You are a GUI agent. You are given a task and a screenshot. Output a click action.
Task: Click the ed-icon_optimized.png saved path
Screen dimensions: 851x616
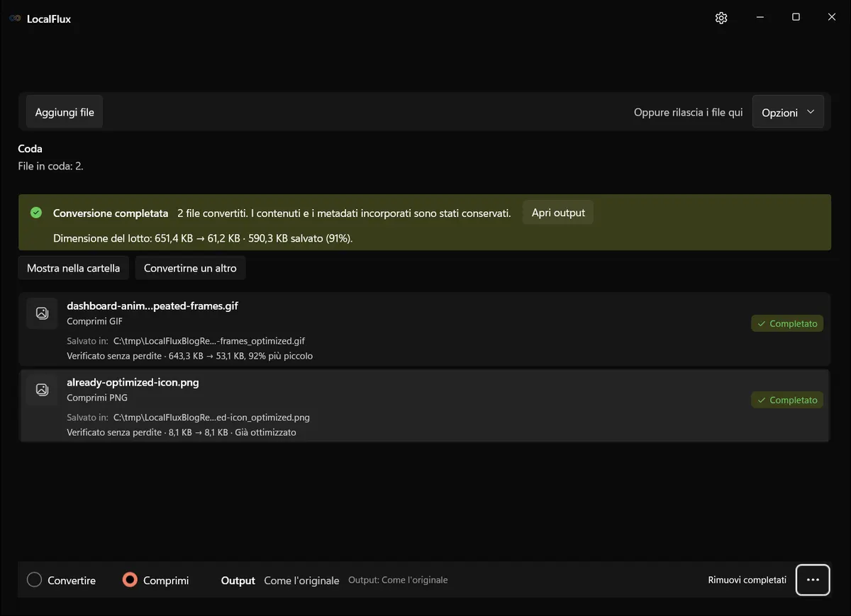(x=211, y=418)
